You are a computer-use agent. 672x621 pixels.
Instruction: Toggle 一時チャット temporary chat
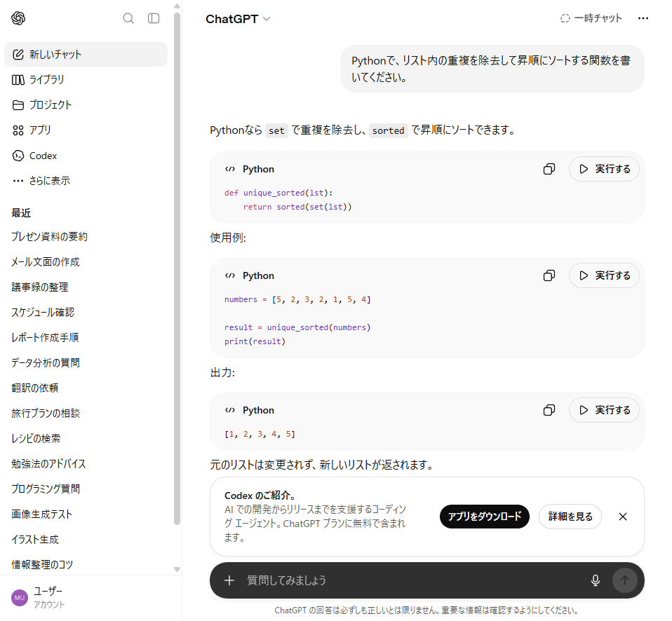point(591,18)
